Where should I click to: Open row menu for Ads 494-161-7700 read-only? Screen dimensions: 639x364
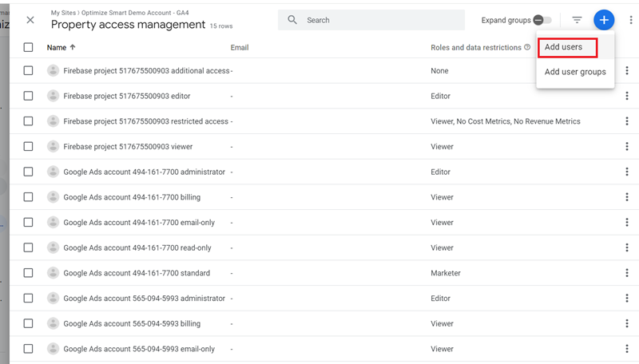627,247
